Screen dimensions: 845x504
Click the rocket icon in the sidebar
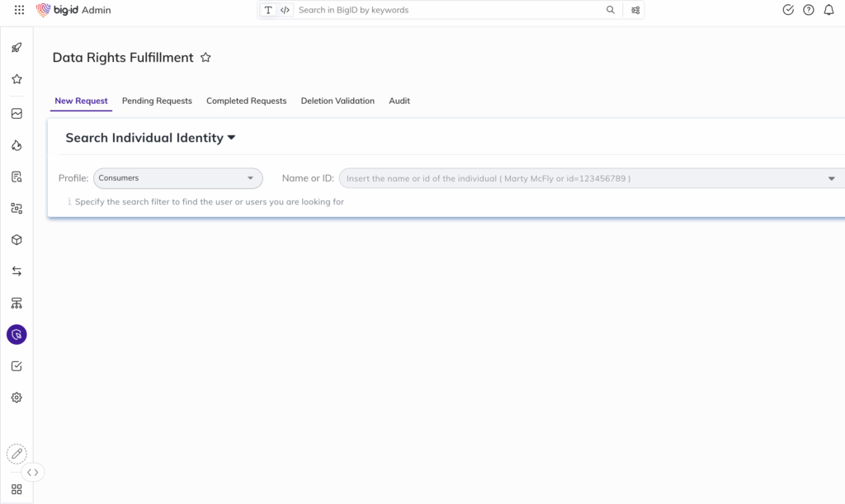click(x=17, y=48)
